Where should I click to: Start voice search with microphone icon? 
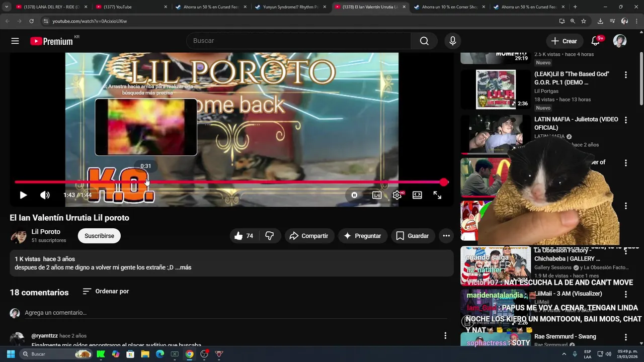(x=453, y=41)
